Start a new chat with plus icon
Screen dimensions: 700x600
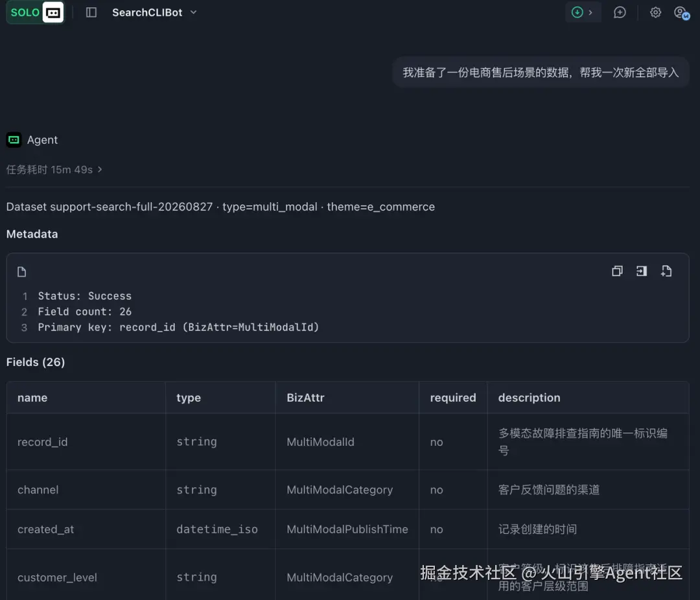click(620, 12)
